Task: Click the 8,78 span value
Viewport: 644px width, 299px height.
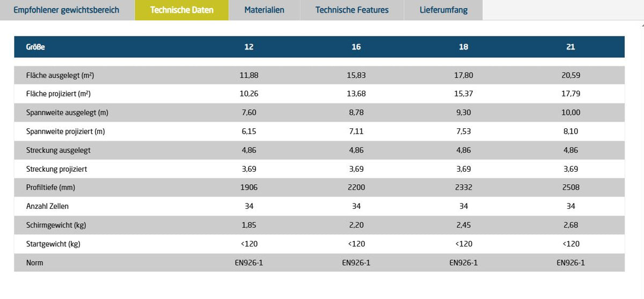Action: (356, 113)
